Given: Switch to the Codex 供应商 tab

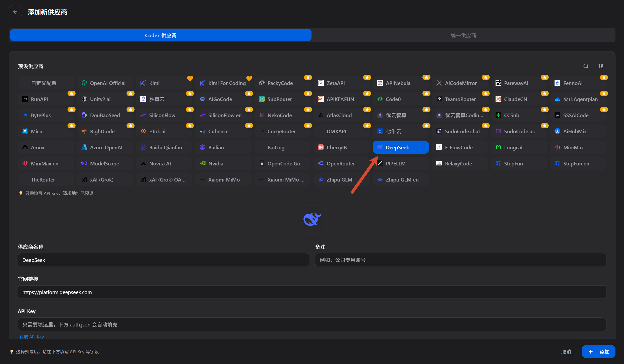Looking at the screenshot, I should [x=161, y=35].
